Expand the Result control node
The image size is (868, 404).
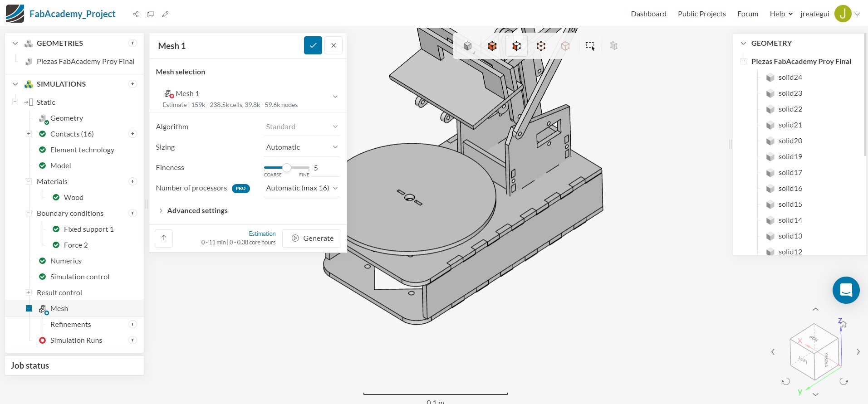29,292
